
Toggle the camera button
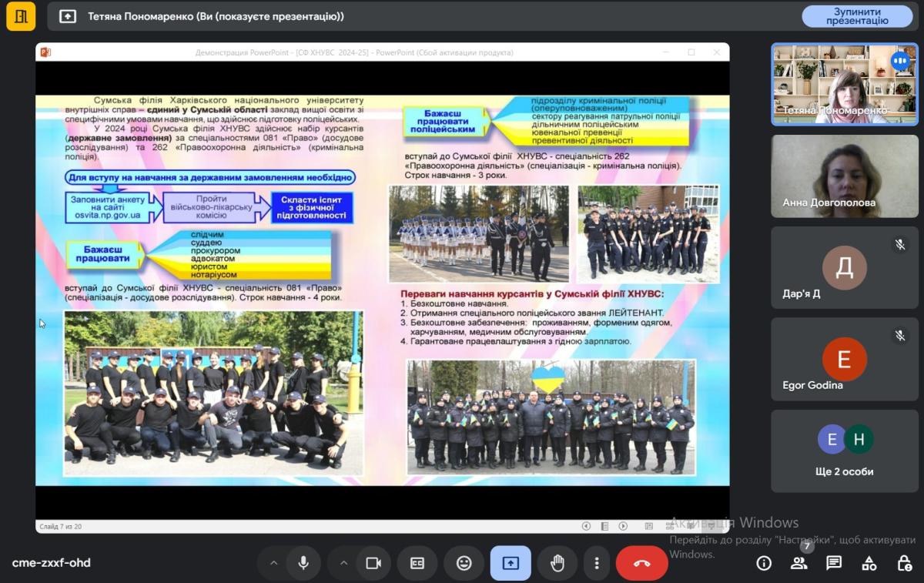pyautogui.click(x=373, y=563)
